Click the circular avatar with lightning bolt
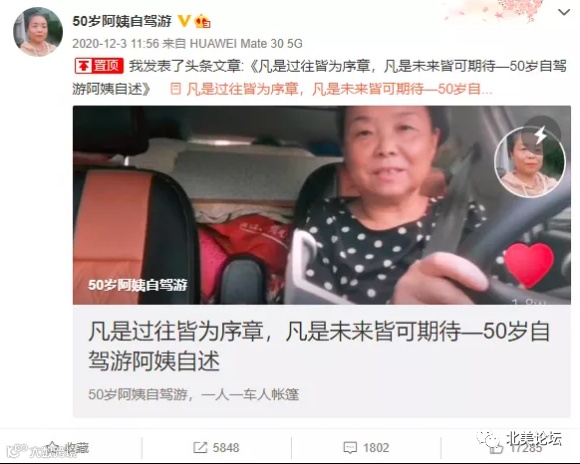This screenshot has width=580, height=464. (530, 161)
